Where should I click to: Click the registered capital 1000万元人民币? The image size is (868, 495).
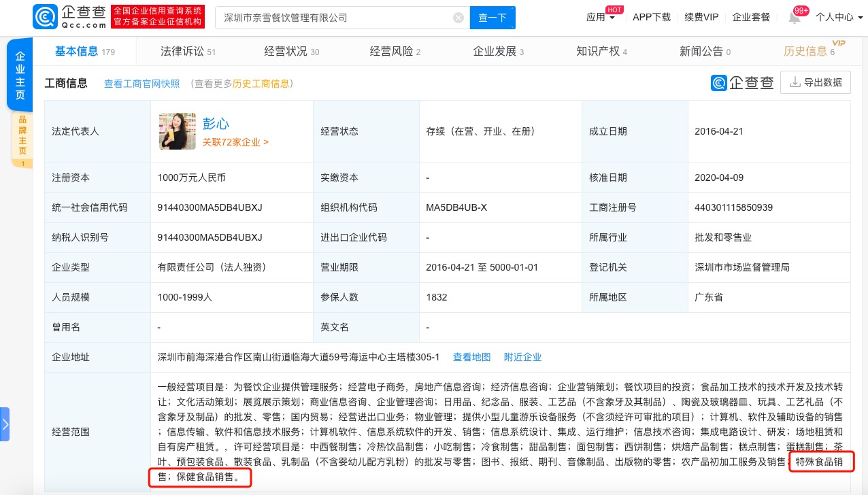point(191,177)
